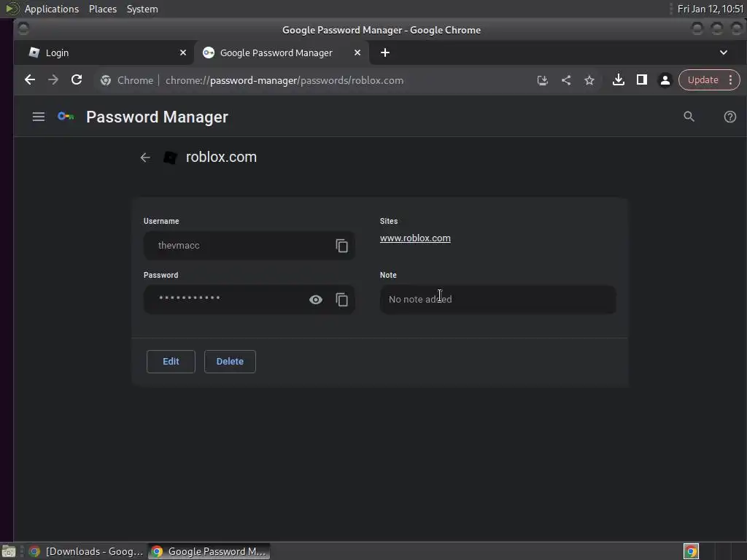Copy the saved password
747x560 pixels.
341,300
